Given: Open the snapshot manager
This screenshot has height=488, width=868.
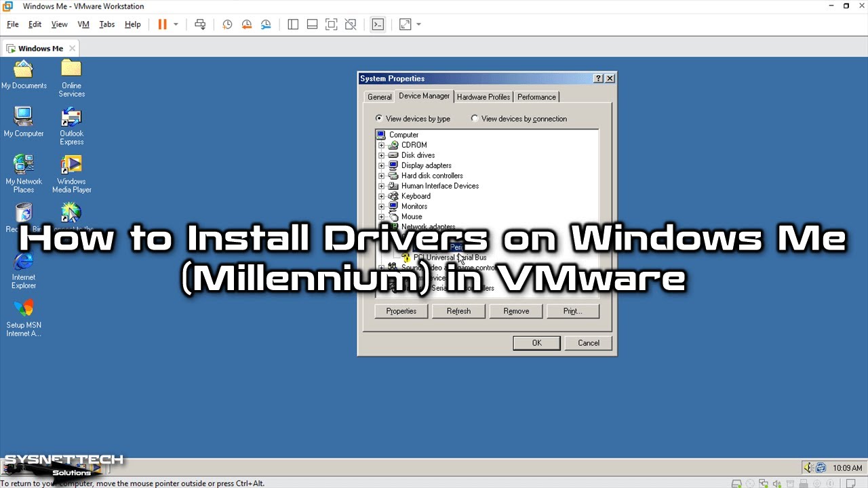Looking at the screenshot, I should 266,24.
